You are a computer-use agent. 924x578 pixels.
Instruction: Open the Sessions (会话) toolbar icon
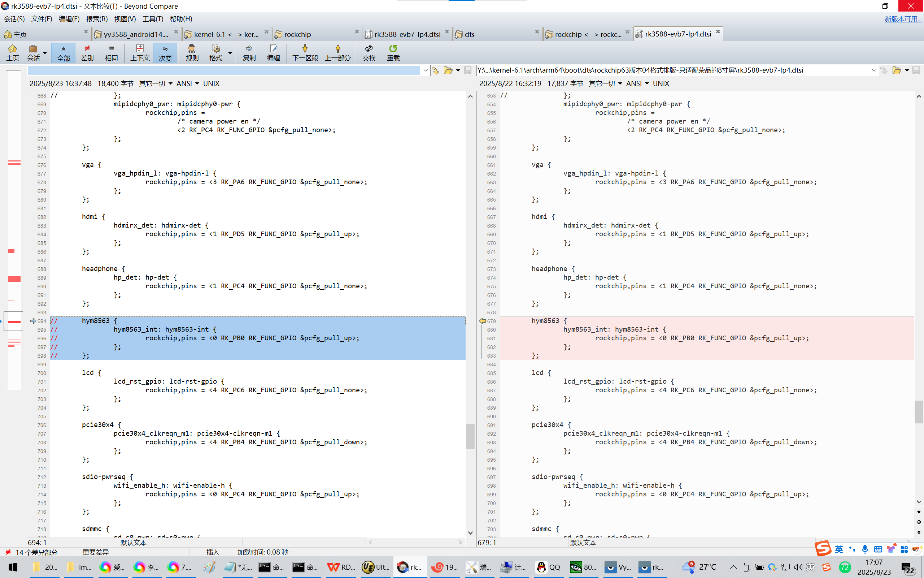click(x=33, y=53)
